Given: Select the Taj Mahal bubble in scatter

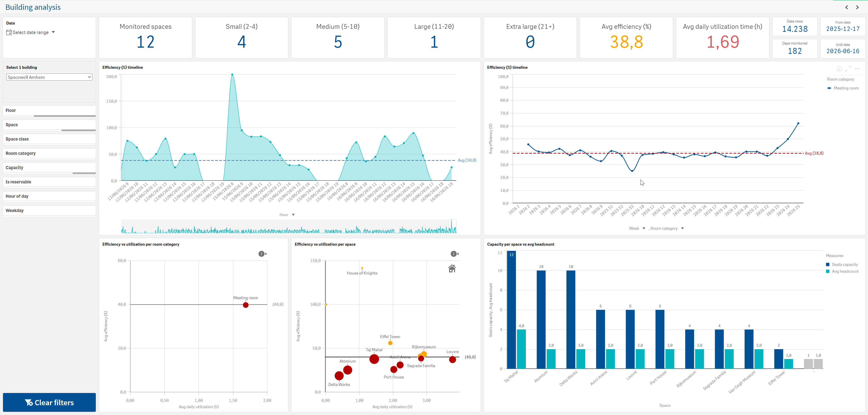Looking at the screenshot, I should pyautogui.click(x=374, y=359).
